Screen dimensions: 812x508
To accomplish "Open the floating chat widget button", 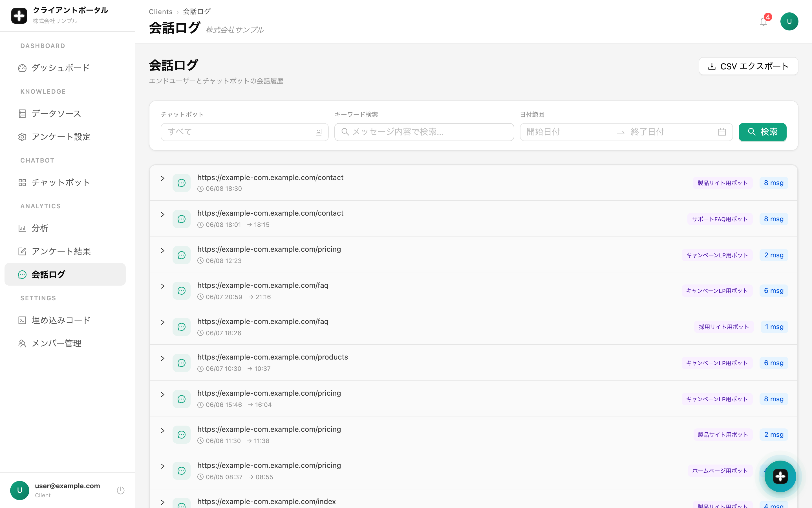I will pyautogui.click(x=780, y=476).
